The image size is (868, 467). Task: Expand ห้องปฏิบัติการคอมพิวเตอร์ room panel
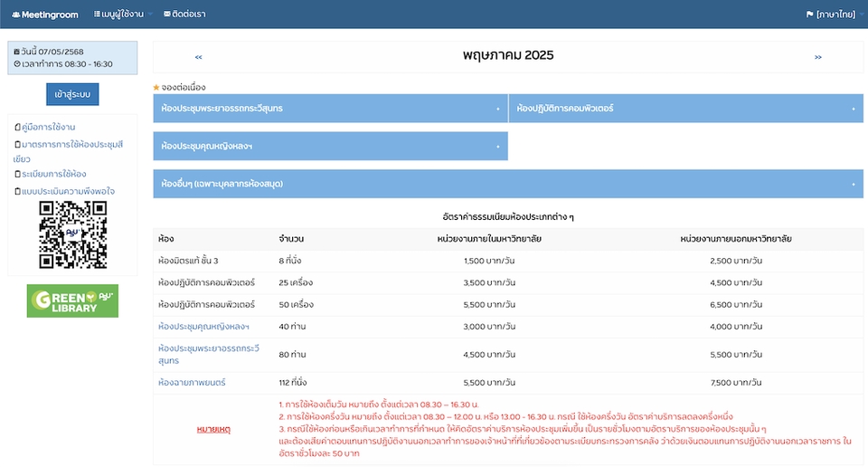[686, 108]
